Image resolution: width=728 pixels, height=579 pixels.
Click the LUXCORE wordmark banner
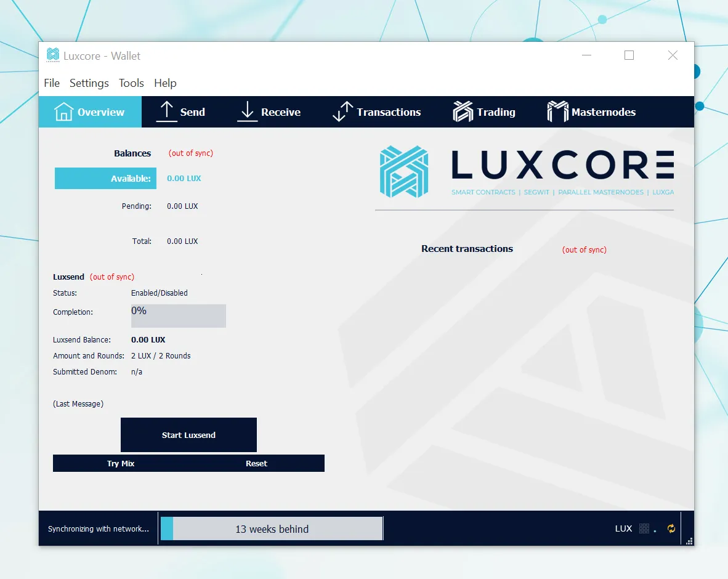pyautogui.click(x=563, y=165)
